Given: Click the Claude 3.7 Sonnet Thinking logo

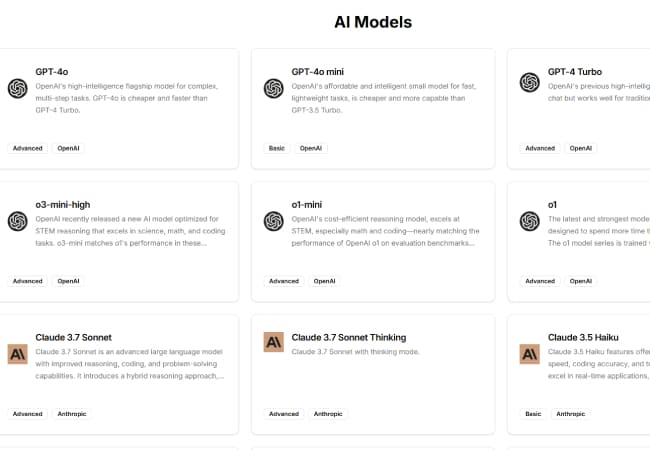Looking at the screenshot, I should tap(273, 342).
